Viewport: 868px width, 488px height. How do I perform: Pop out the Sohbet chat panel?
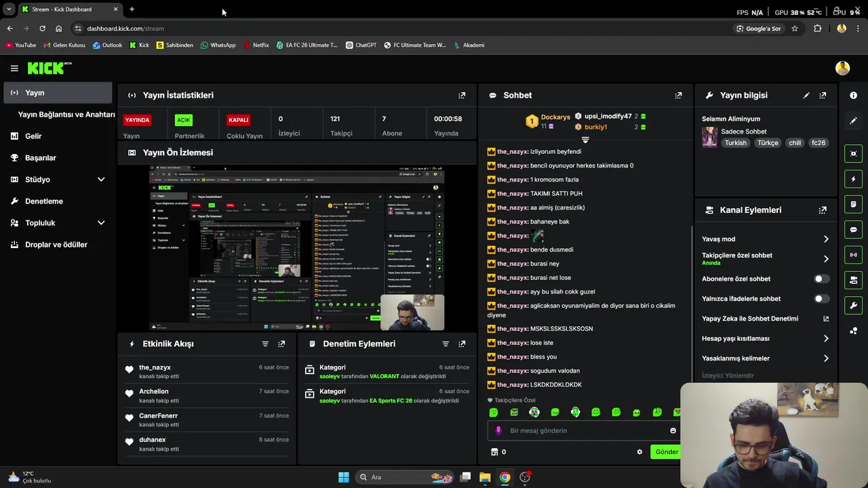coord(678,96)
